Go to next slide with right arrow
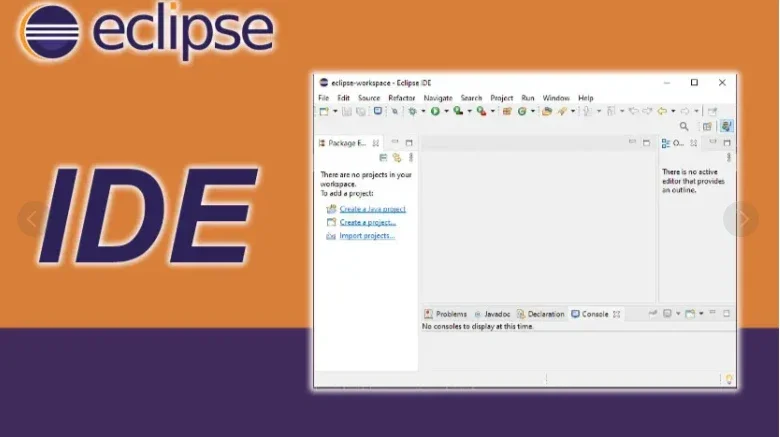Image resolution: width=780 pixels, height=437 pixels. click(x=741, y=219)
